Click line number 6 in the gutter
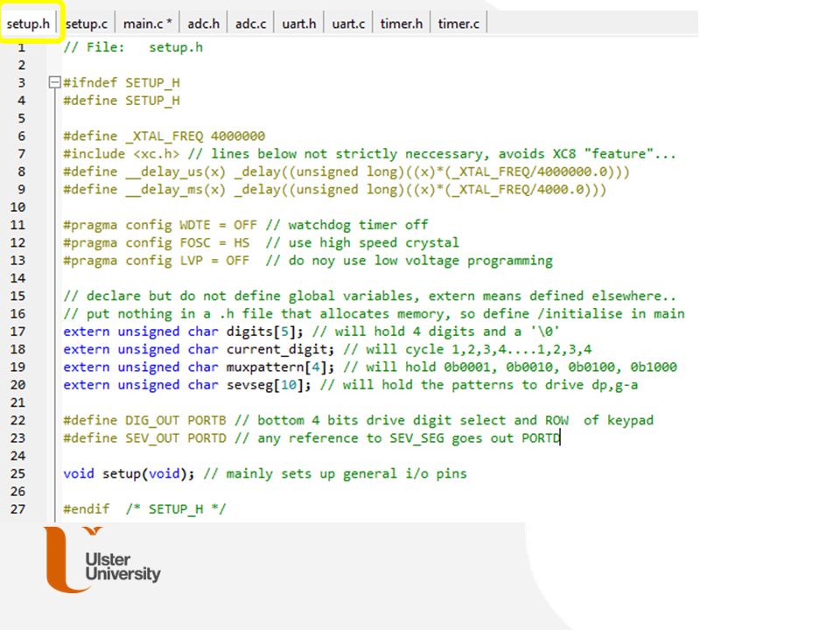The height and width of the screenshot is (630, 840). pos(21,136)
